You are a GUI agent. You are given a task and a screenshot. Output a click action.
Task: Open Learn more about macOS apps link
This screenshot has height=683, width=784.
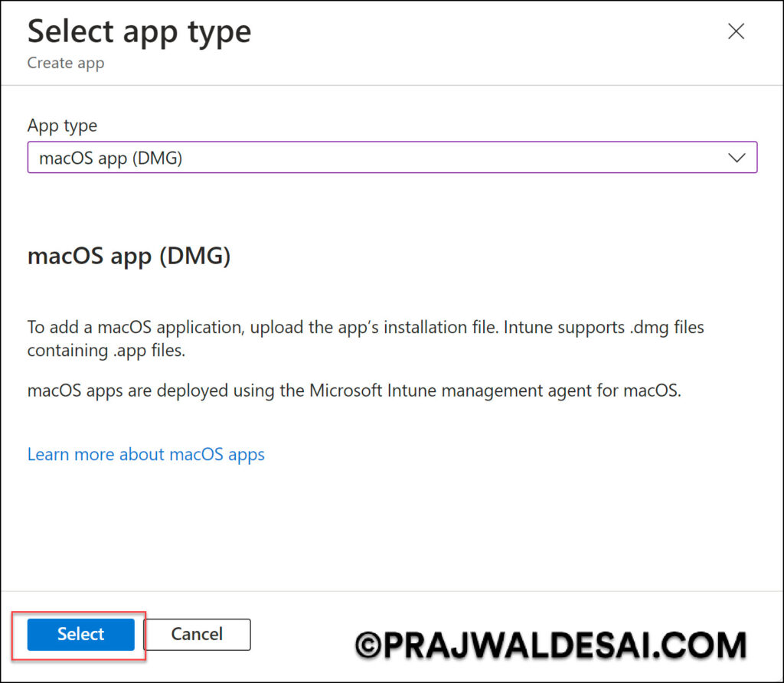coord(146,454)
